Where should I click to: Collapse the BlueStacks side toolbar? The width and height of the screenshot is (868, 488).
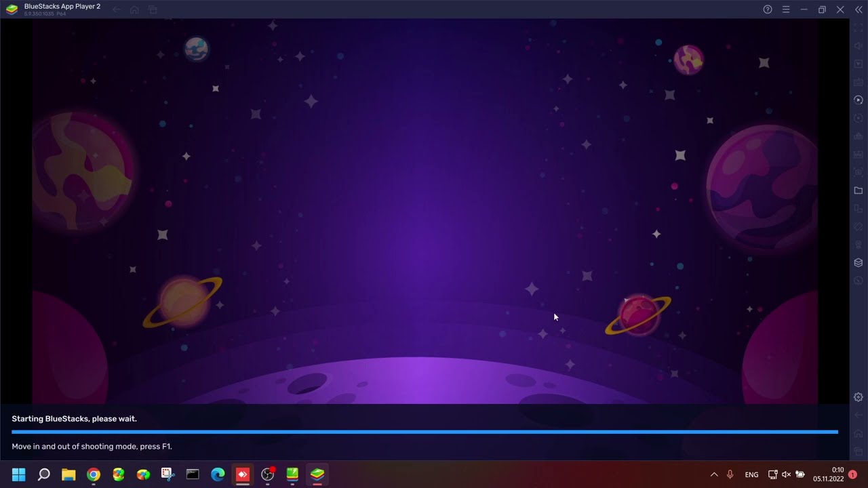click(858, 9)
